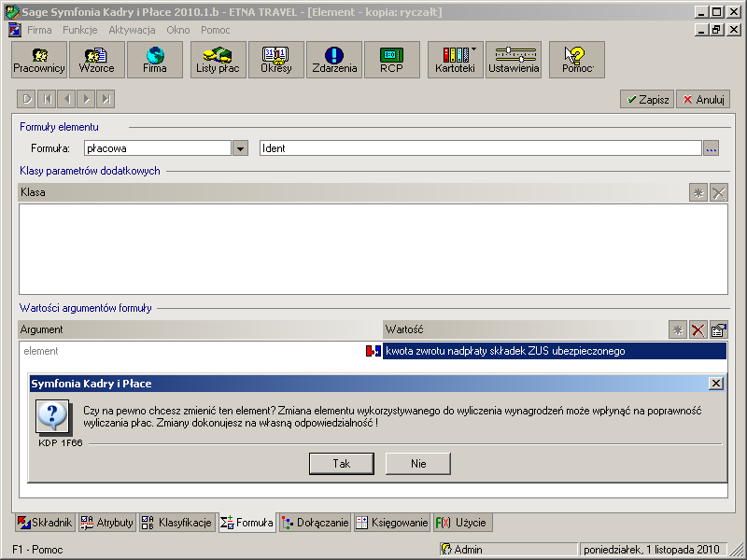Confirm the change with Tak
This screenshot has height=560, width=747.
pos(342,463)
